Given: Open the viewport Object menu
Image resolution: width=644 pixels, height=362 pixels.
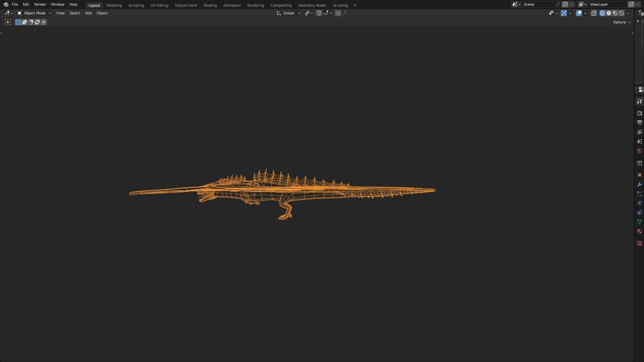Looking at the screenshot, I should (102, 13).
